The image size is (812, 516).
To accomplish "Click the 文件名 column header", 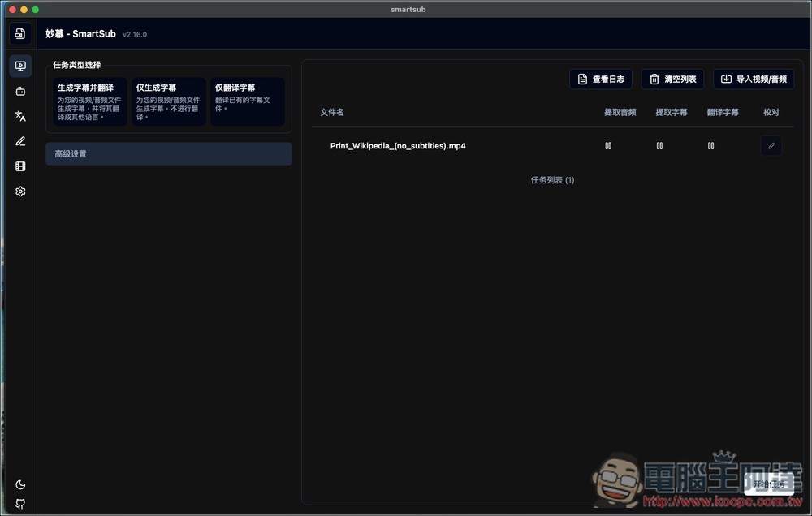I will (332, 112).
